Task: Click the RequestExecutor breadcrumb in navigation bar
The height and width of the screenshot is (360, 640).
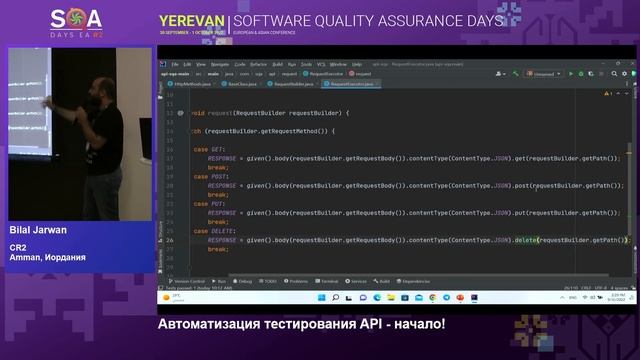Action: point(323,74)
